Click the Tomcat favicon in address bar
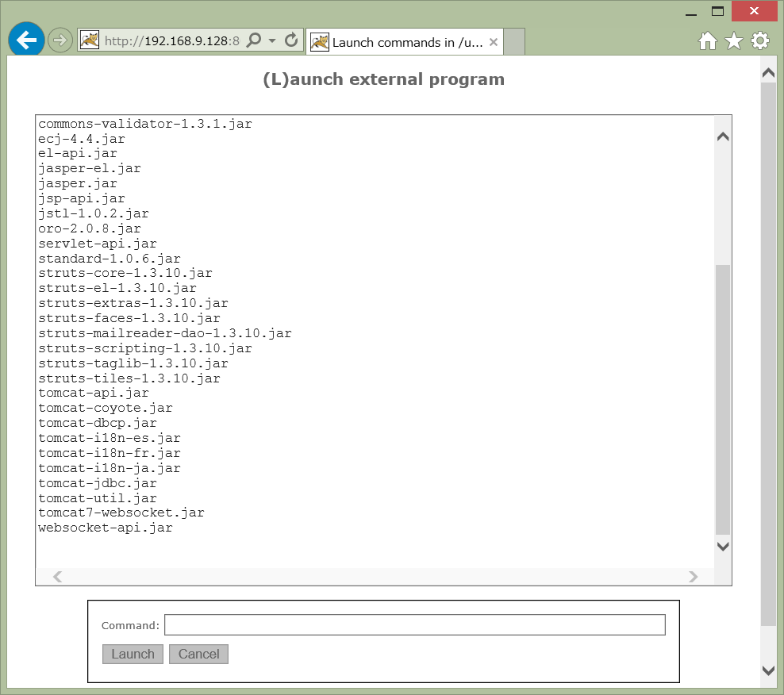Screen dimensions: 784x695 coord(90,40)
